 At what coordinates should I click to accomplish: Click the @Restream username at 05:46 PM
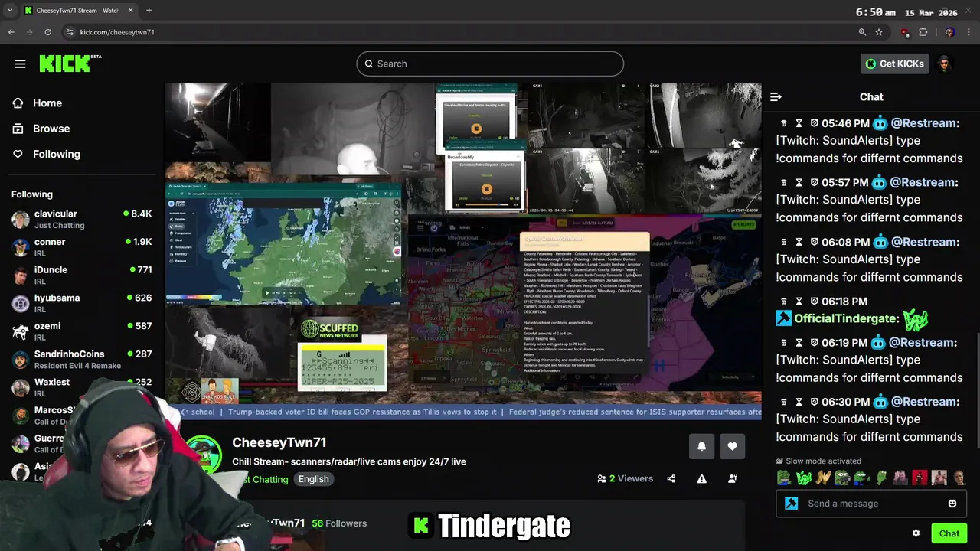tap(924, 123)
